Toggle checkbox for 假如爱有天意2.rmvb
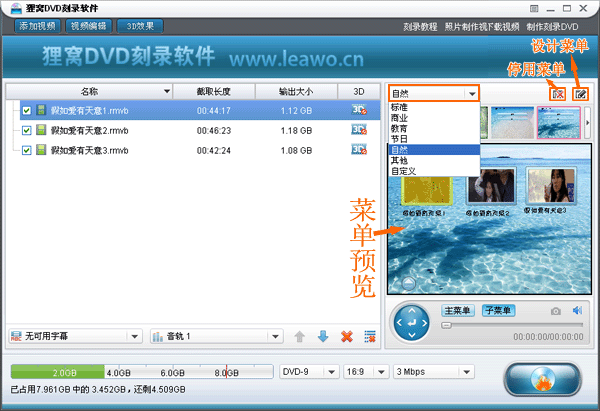The image size is (600, 411). tap(26, 130)
